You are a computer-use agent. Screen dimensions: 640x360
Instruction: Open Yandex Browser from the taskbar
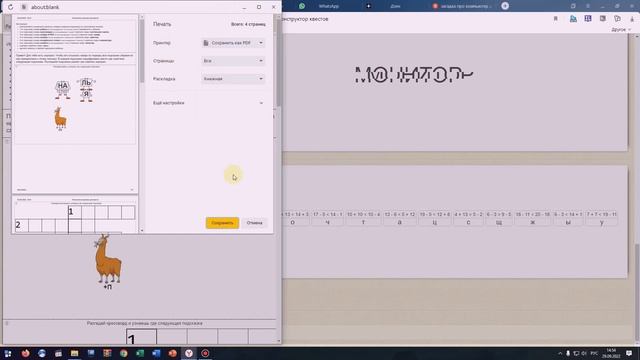click(x=189, y=353)
